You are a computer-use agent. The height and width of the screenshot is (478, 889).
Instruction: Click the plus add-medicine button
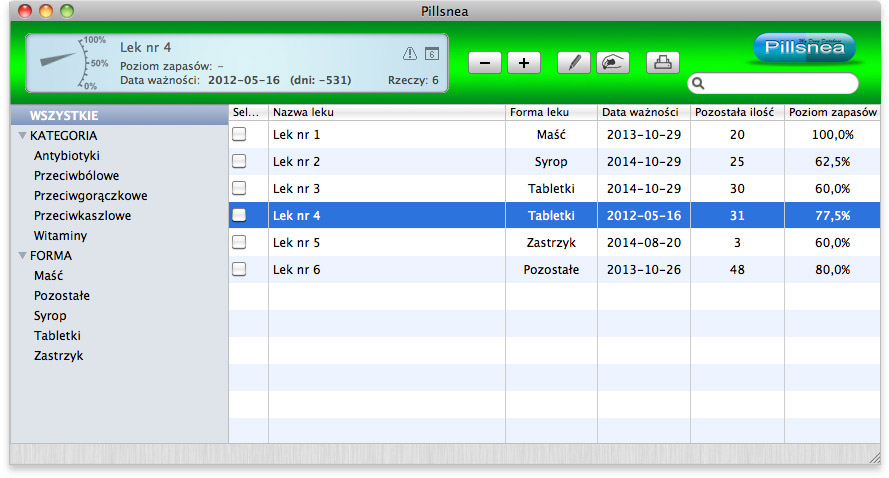[x=524, y=63]
